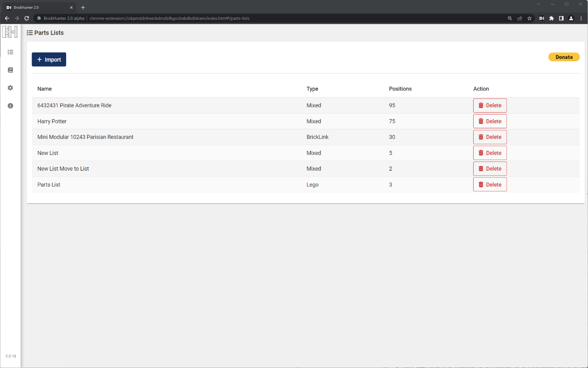The height and width of the screenshot is (368, 588).
Task: Open the Parts Lists sidebar icon
Action: tap(11, 52)
